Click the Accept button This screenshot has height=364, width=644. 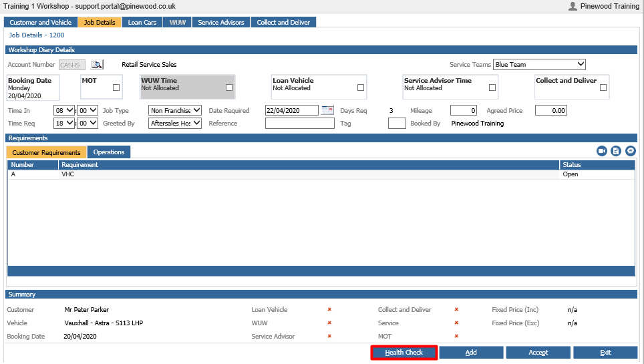[x=538, y=353]
